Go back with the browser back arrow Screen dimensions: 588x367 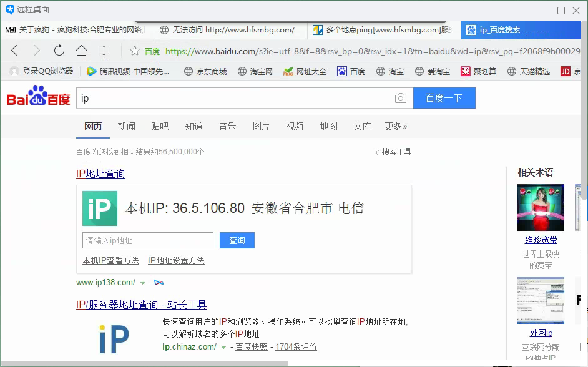(x=14, y=50)
